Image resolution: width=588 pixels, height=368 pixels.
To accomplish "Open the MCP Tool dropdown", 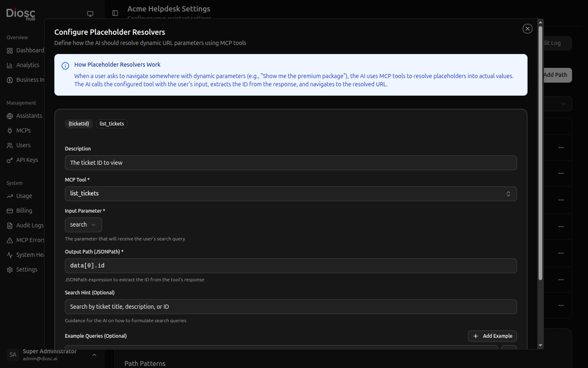I will (291, 193).
